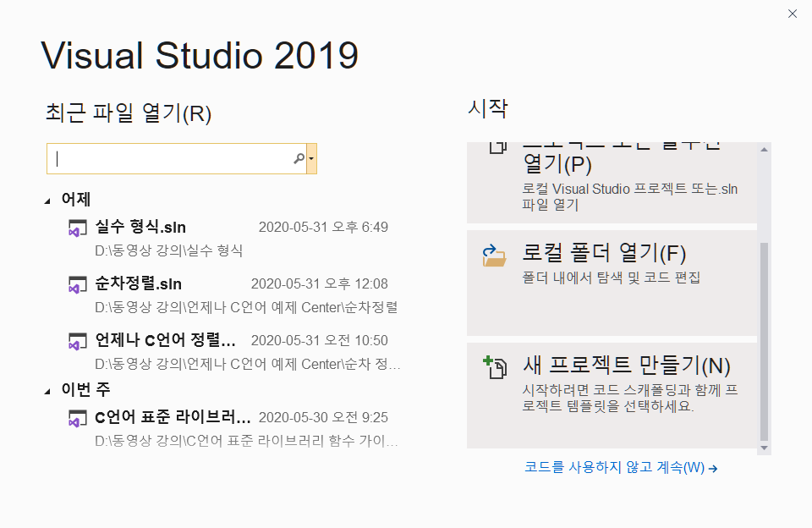Screen dimensions: 812x528
Task: Close the Visual Studio 2019 start window
Action: pyautogui.click(x=793, y=14)
